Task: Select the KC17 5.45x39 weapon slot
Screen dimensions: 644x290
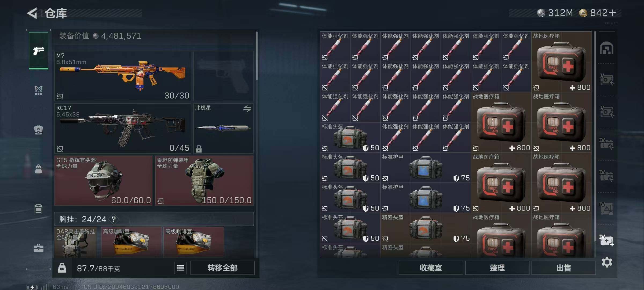Action: point(123,128)
